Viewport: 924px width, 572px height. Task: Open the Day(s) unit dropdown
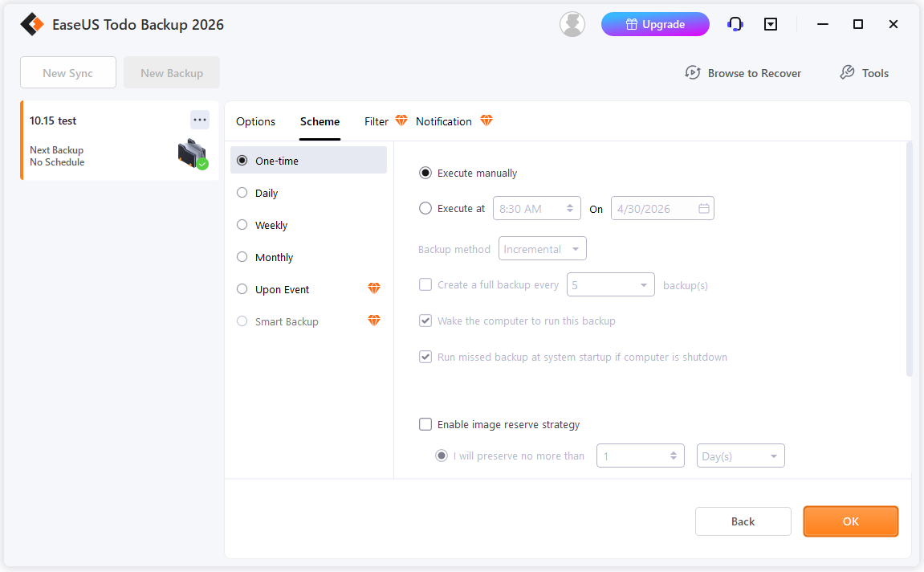pyautogui.click(x=741, y=456)
